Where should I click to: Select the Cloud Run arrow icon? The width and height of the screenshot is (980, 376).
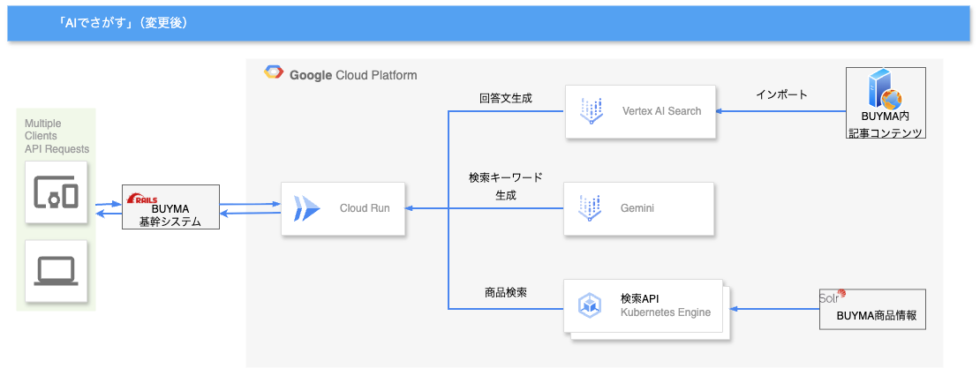[307, 208]
